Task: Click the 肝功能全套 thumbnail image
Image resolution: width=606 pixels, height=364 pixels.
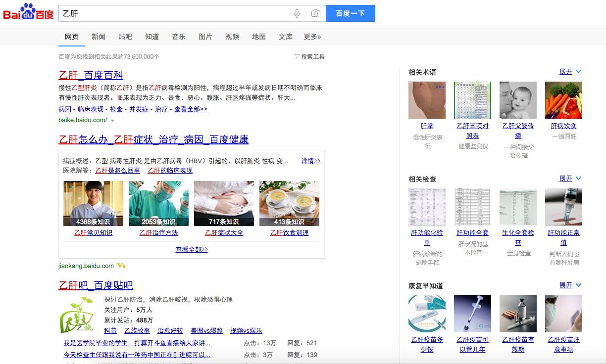Action: pos(472,207)
